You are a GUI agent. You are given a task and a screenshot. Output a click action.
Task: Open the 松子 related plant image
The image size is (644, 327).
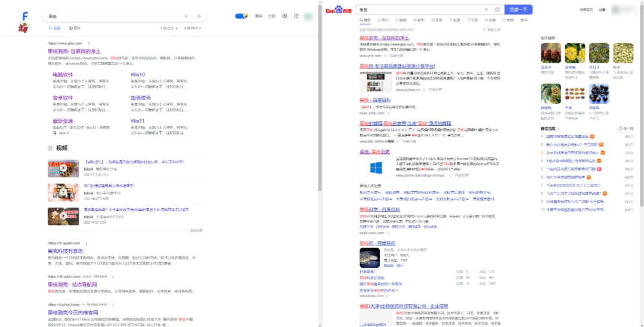coord(624,53)
